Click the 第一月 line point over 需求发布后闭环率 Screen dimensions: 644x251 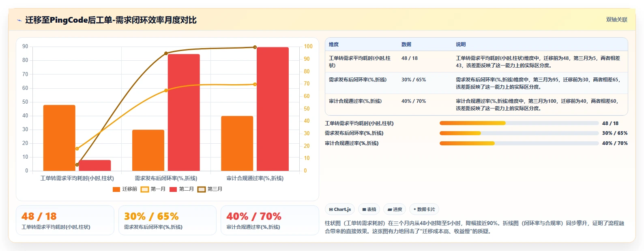[166, 91]
